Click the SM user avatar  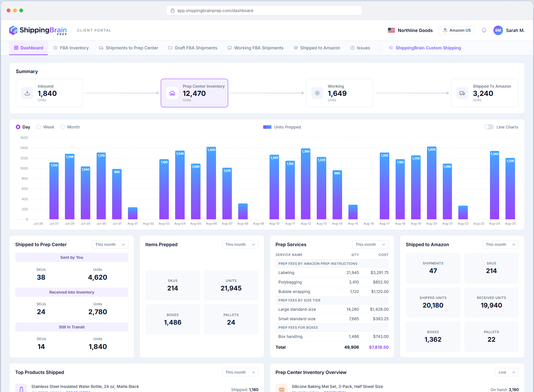(x=498, y=30)
